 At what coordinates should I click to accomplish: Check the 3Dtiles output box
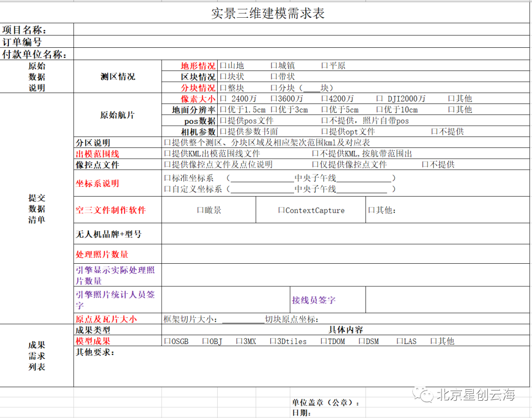pyautogui.click(x=273, y=341)
